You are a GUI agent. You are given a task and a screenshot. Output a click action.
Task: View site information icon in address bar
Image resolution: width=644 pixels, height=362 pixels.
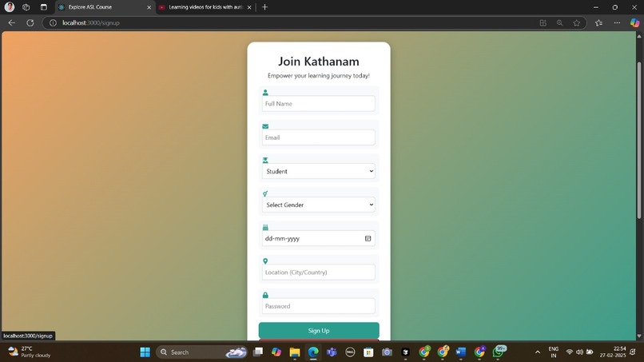[x=53, y=23]
